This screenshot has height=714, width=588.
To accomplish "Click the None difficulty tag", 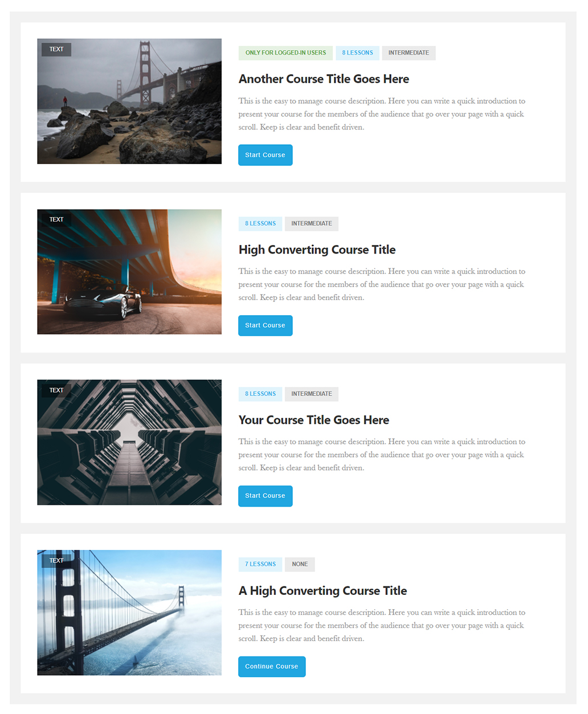I will pyautogui.click(x=300, y=564).
